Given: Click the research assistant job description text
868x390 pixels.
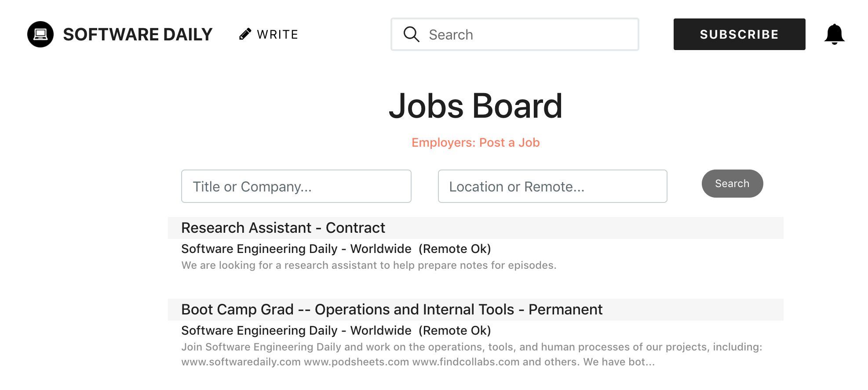Looking at the screenshot, I should pyautogui.click(x=369, y=265).
